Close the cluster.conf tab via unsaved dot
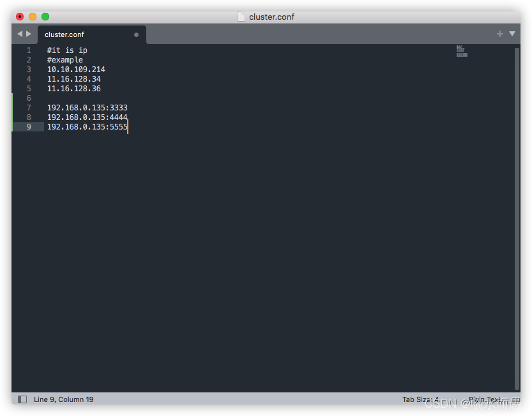This screenshot has height=416, width=532. (x=137, y=34)
